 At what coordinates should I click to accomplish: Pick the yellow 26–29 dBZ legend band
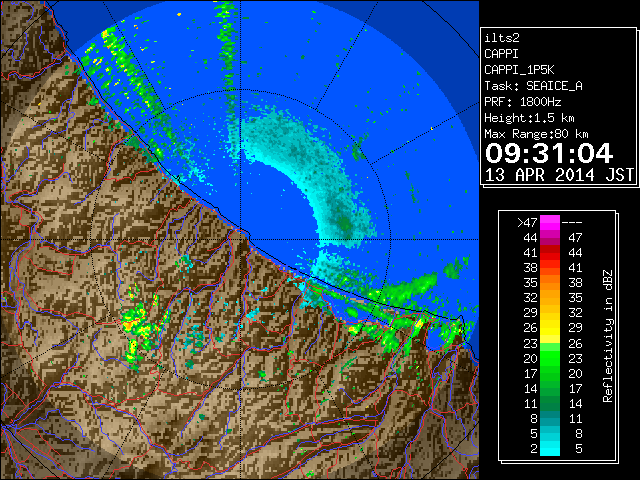click(x=550, y=328)
